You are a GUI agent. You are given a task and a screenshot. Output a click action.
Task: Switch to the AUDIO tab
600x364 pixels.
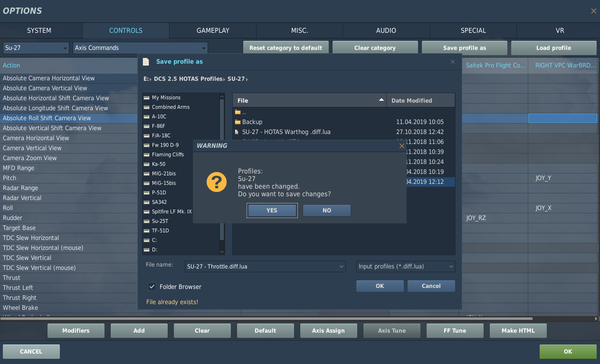pos(386,30)
